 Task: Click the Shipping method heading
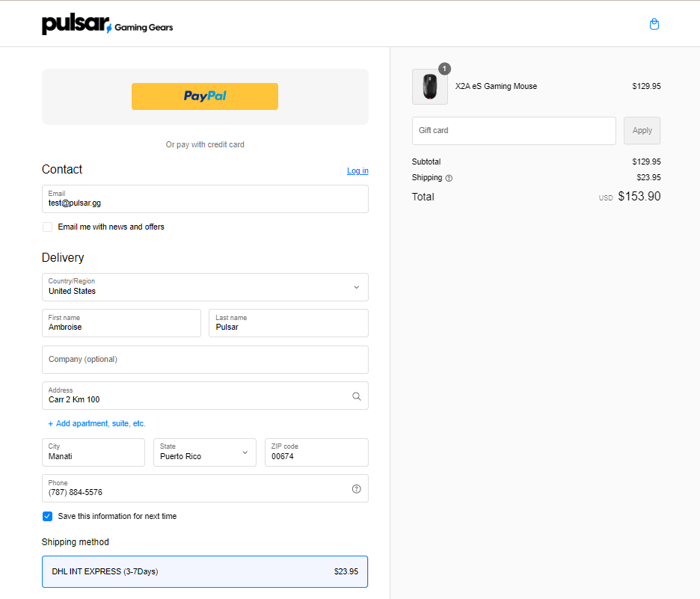[75, 542]
